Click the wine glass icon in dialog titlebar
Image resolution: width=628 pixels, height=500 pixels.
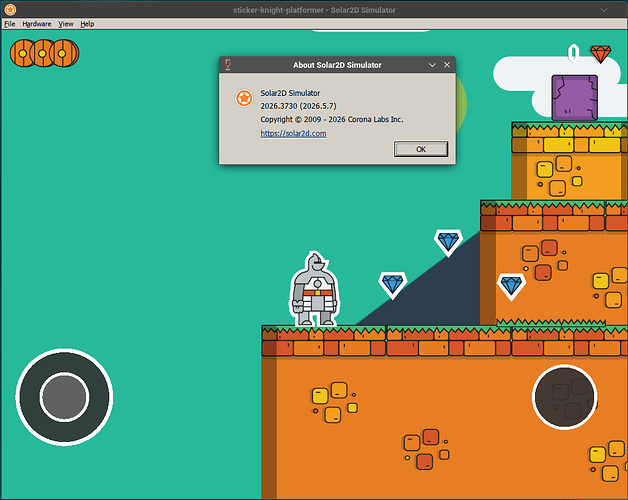click(228, 65)
